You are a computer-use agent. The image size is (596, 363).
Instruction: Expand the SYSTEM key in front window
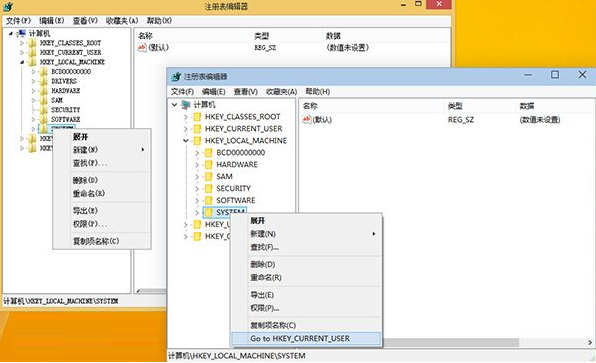[x=197, y=212]
